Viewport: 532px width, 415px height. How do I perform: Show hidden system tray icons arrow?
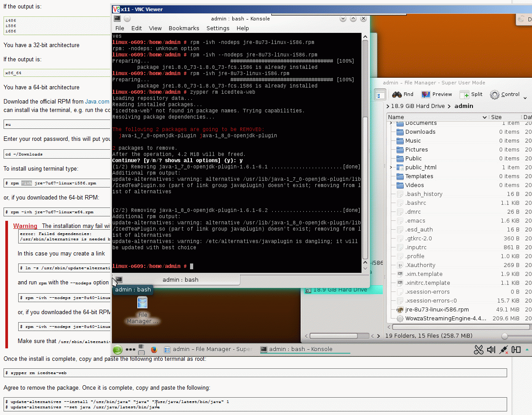click(527, 349)
